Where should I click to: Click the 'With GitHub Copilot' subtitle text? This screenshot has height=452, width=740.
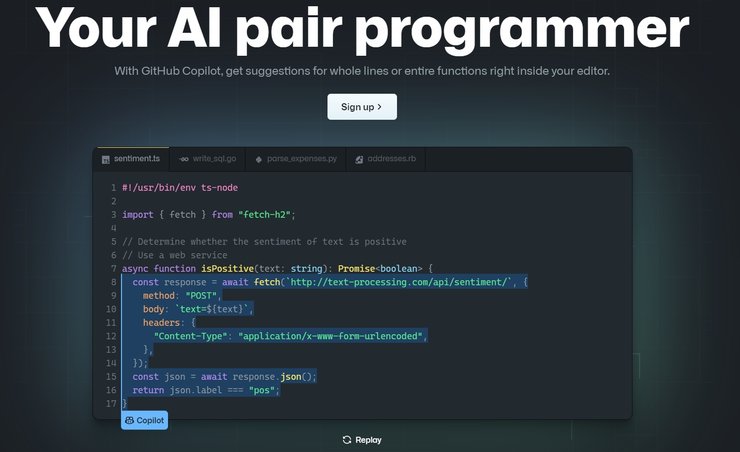click(362, 71)
